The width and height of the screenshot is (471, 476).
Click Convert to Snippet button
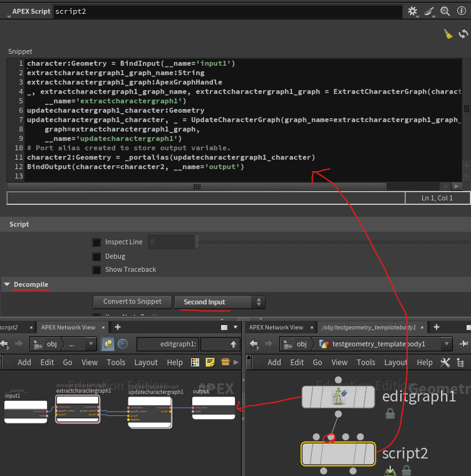132,301
